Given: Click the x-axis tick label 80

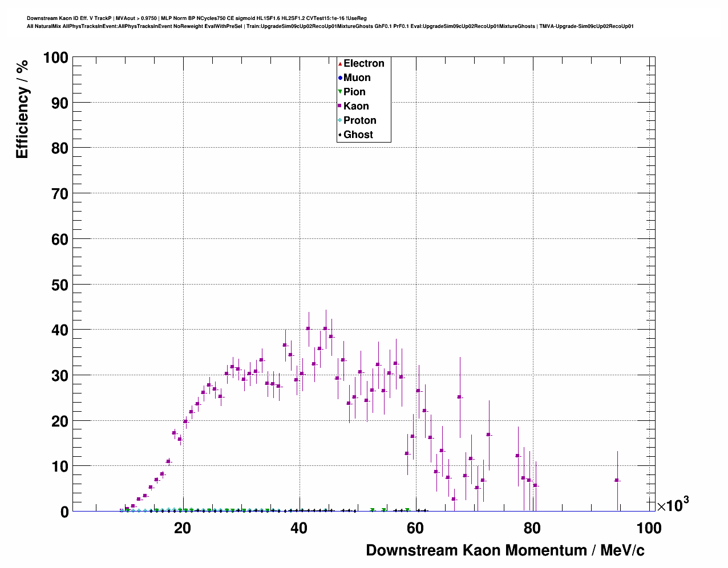Looking at the screenshot, I should pos(532,528).
